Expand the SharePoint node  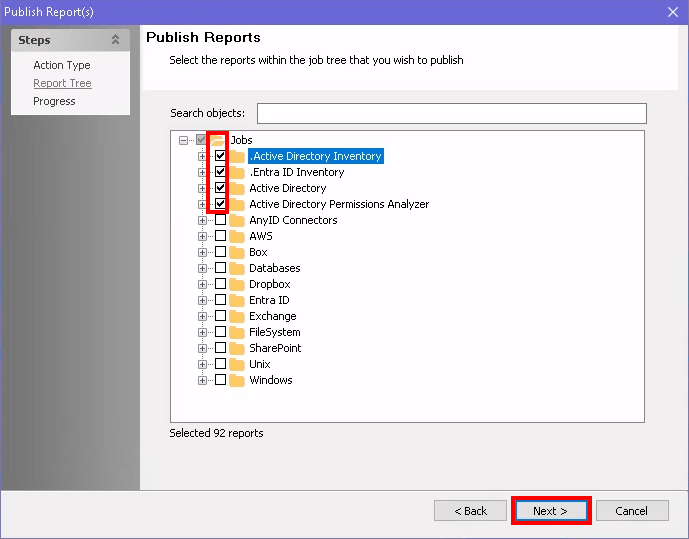pos(202,348)
